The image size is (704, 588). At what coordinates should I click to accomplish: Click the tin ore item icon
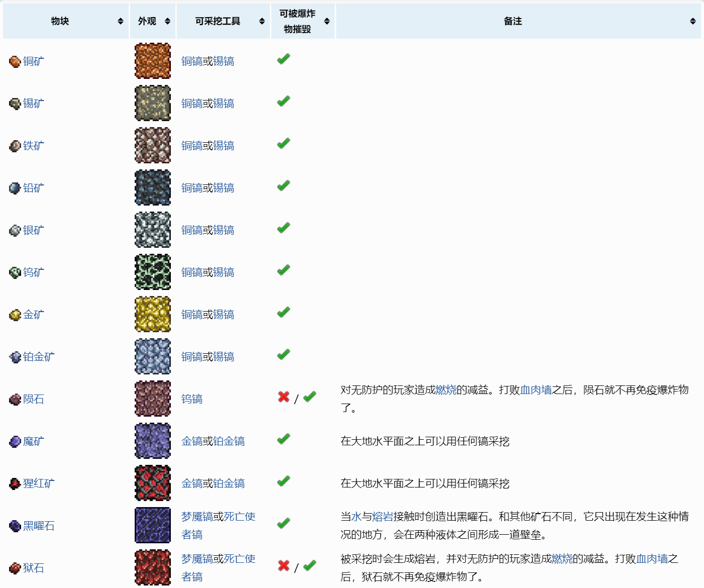click(x=15, y=104)
